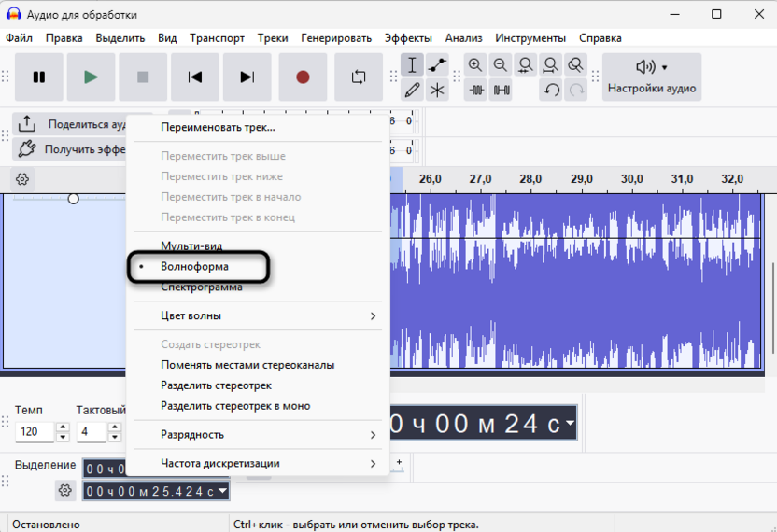Screen dimensions: 777x532
Task: Open selection toolbar gear settings
Action: point(65,490)
